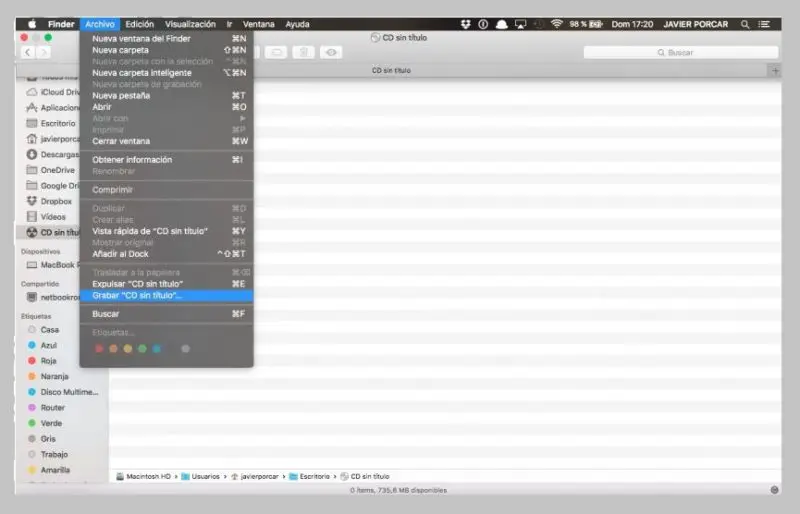Click the Naranja tag in sidebar
The width and height of the screenshot is (800, 514).
48,376
